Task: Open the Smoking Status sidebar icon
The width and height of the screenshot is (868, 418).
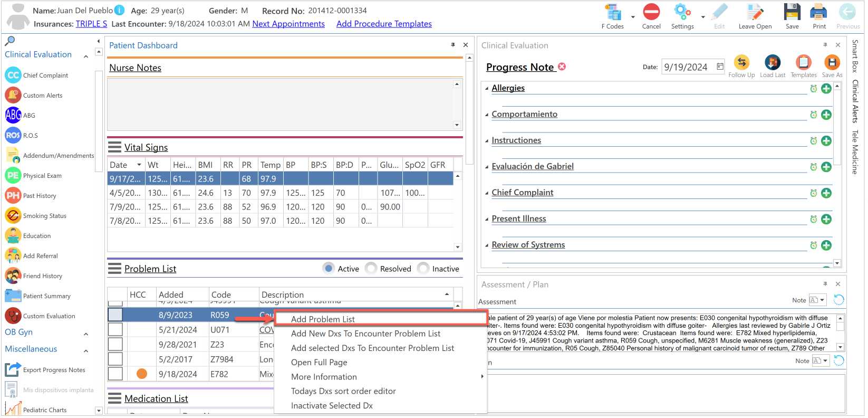Action: [x=13, y=216]
